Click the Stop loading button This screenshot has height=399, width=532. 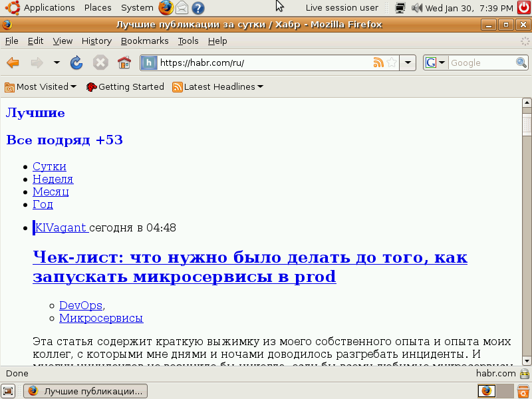100,63
